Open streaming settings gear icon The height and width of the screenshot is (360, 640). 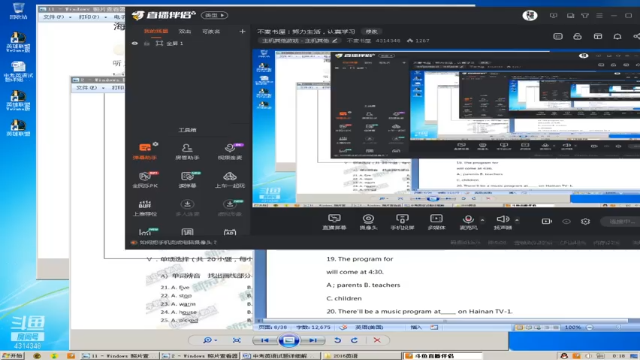point(586,221)
